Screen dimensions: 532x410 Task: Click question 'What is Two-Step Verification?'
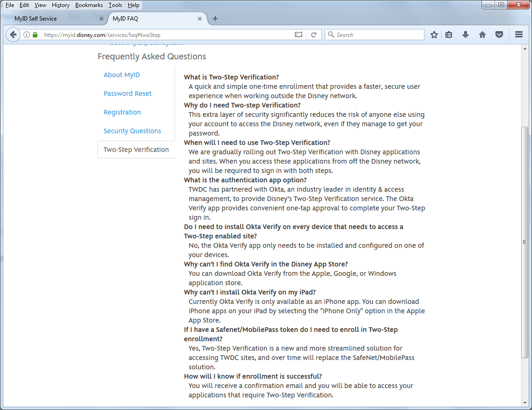[232, 77]
